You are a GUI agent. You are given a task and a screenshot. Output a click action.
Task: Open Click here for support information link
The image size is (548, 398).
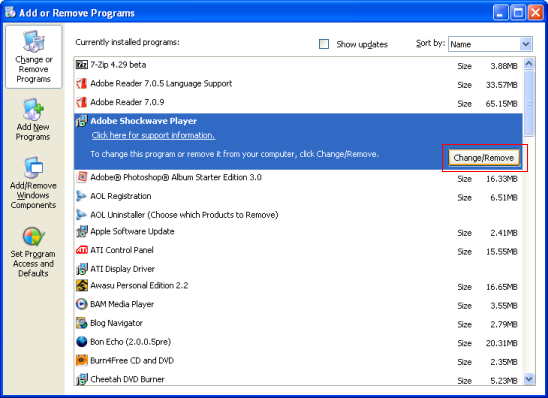point(153,135)
